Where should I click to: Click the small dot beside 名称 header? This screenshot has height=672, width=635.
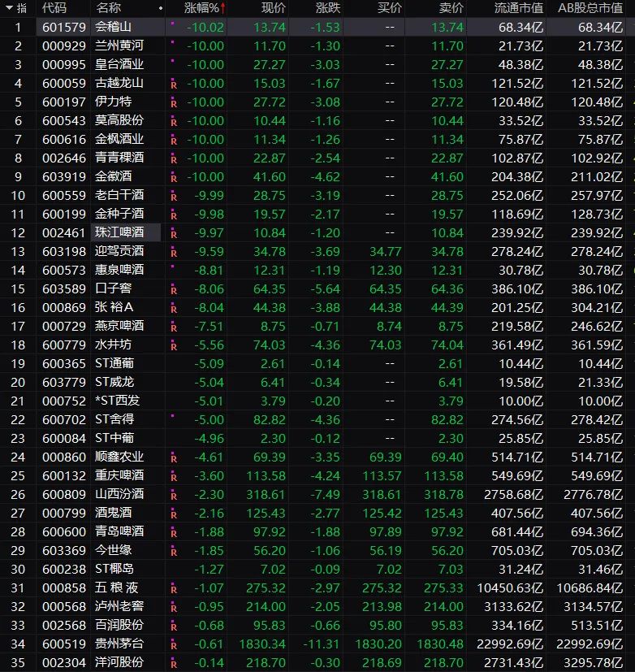point(161,8)
